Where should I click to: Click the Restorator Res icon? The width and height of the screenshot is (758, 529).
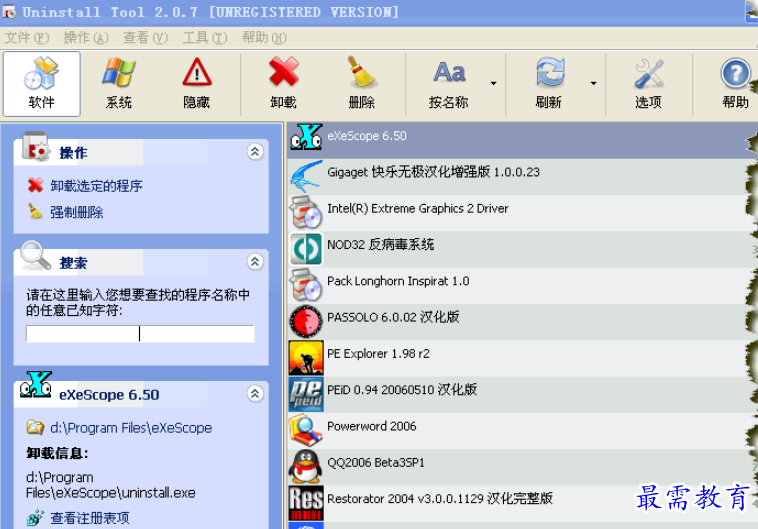click(x=306, y=503)
